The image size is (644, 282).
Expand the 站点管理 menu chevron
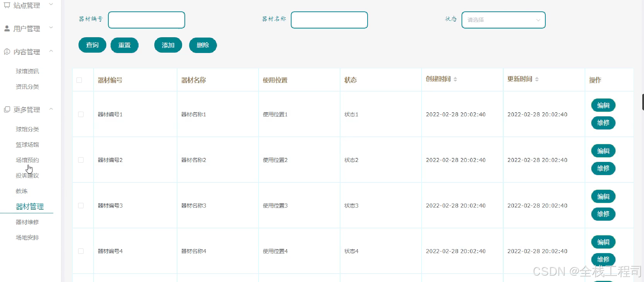(51, 4)
